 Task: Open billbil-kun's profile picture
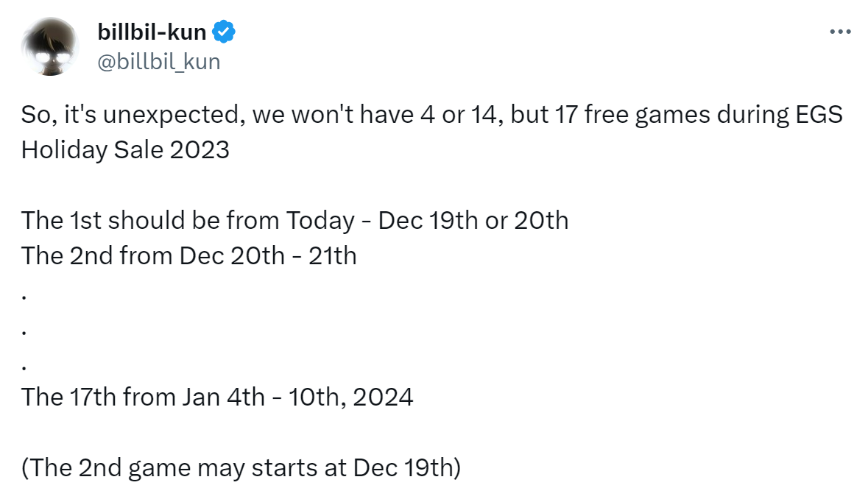(50, 46)
